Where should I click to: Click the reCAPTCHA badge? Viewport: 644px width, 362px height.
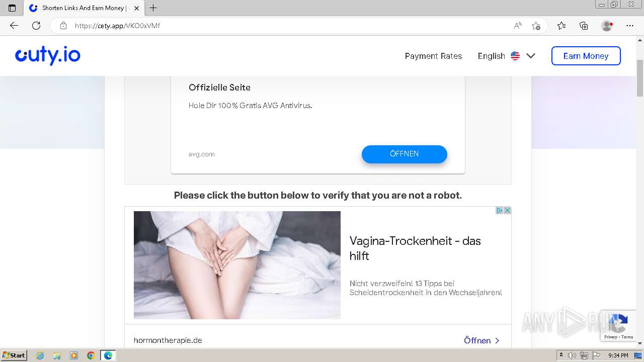tap(618, 325)
